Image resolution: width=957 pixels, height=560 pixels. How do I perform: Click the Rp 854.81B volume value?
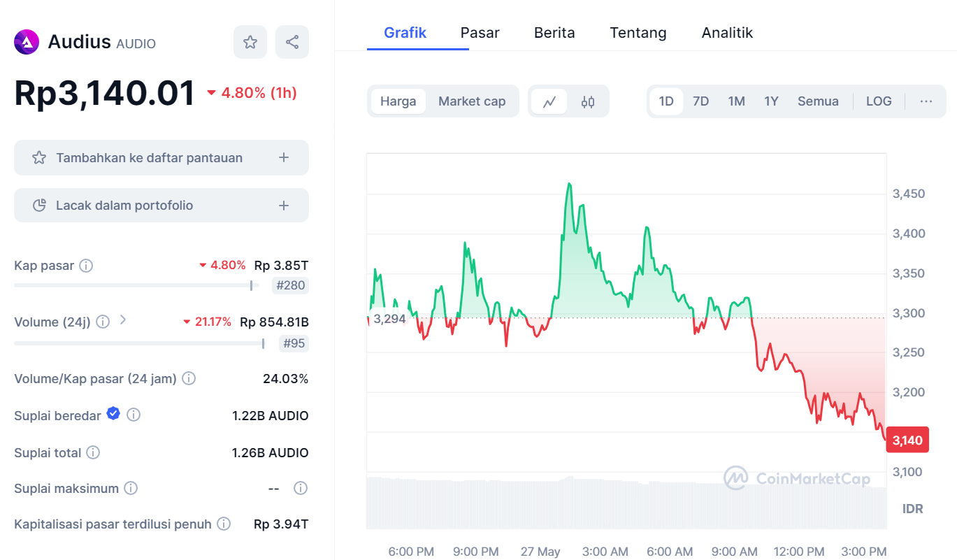pos(274,322)
